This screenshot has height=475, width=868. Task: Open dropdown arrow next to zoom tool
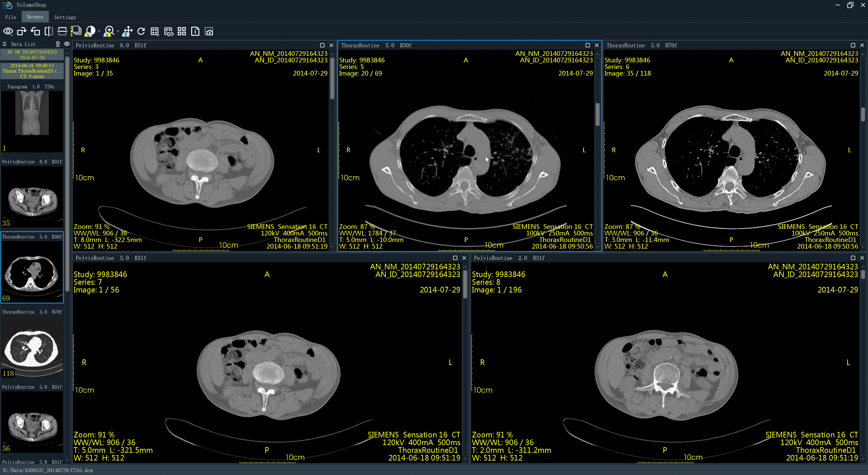click(x=118, y=32)
